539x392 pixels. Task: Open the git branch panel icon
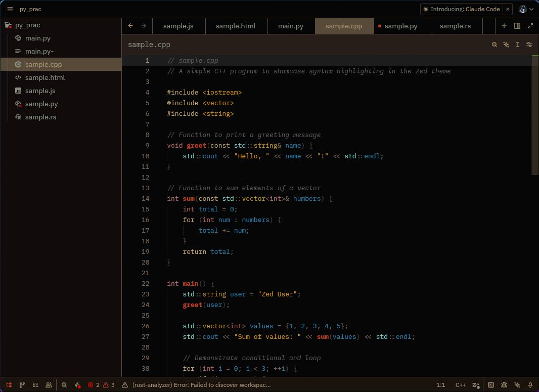22,385
